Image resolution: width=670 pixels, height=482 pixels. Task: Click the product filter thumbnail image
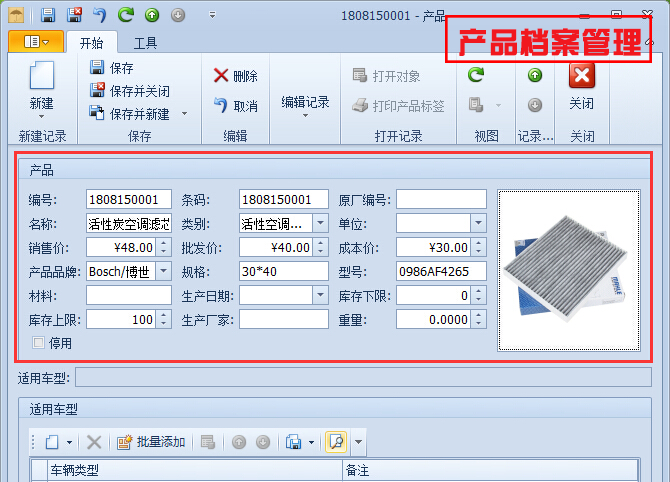pyautogui.click(x=568, y=271)
